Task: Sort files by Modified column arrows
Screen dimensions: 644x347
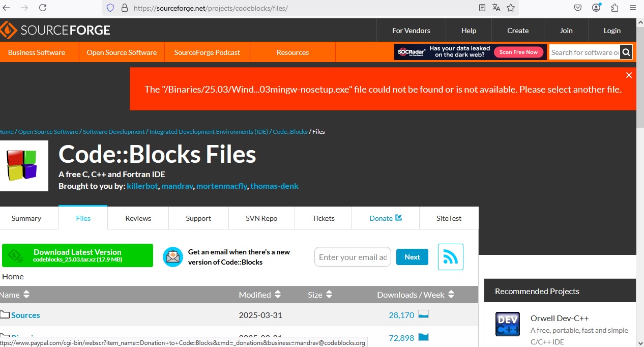Action: (x=278, y=295)
